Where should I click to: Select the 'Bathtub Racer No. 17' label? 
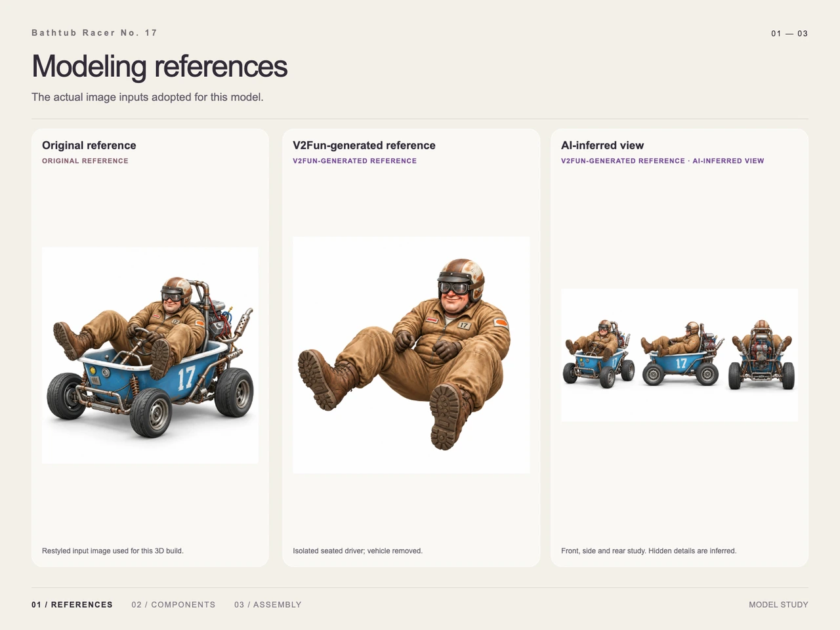[94, 33]
